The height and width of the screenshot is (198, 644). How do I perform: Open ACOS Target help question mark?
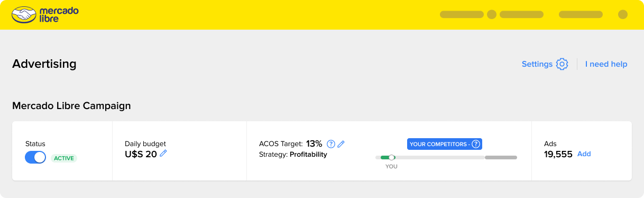click(x=331, y=143)
